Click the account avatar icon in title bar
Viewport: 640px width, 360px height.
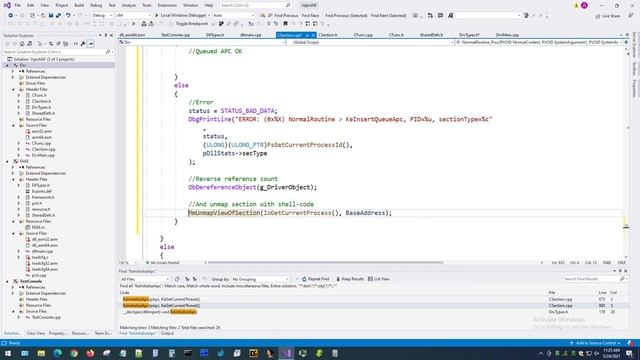(x=584, y=5)
